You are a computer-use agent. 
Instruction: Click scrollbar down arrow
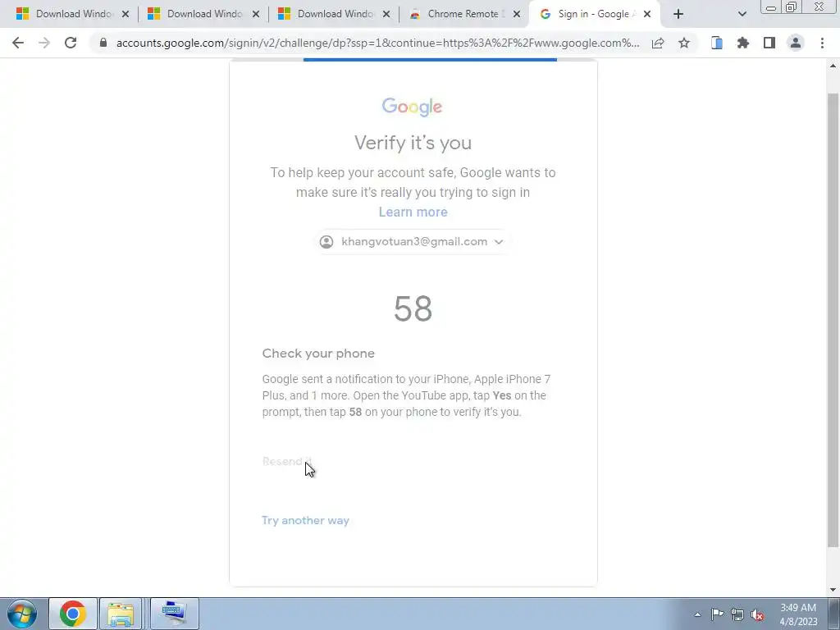(x=833, y=591)
